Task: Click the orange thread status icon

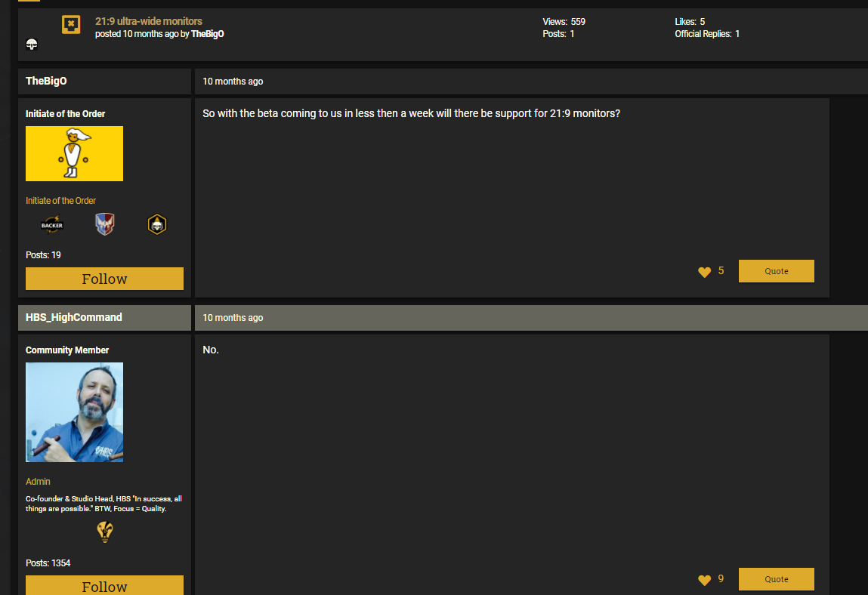Action: pyautogui.click(x=71, y=25)
